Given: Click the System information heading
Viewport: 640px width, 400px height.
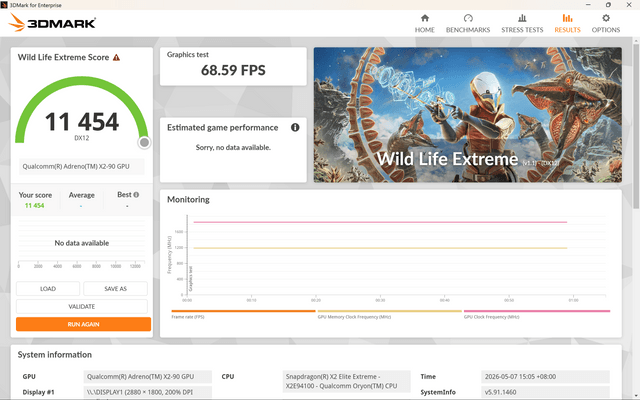Looking at the screenshot, I should tap(55, 355).
